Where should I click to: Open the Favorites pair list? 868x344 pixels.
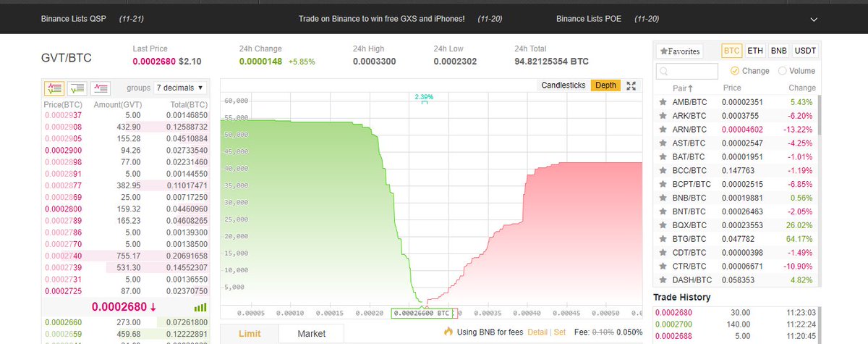coord(679,51)
